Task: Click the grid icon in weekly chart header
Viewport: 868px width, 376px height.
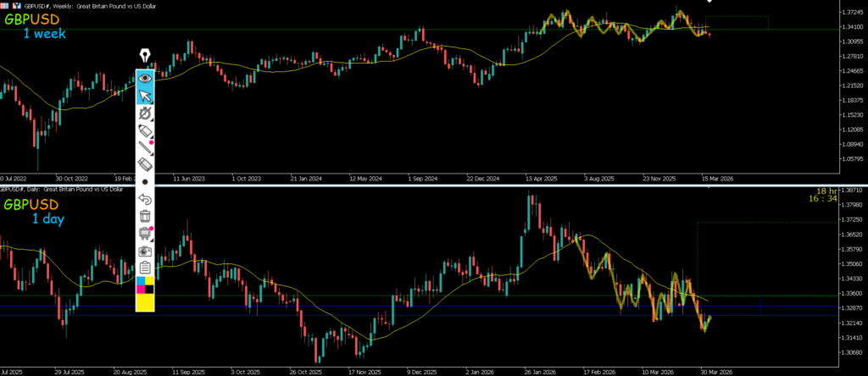Action: (5, 5)
